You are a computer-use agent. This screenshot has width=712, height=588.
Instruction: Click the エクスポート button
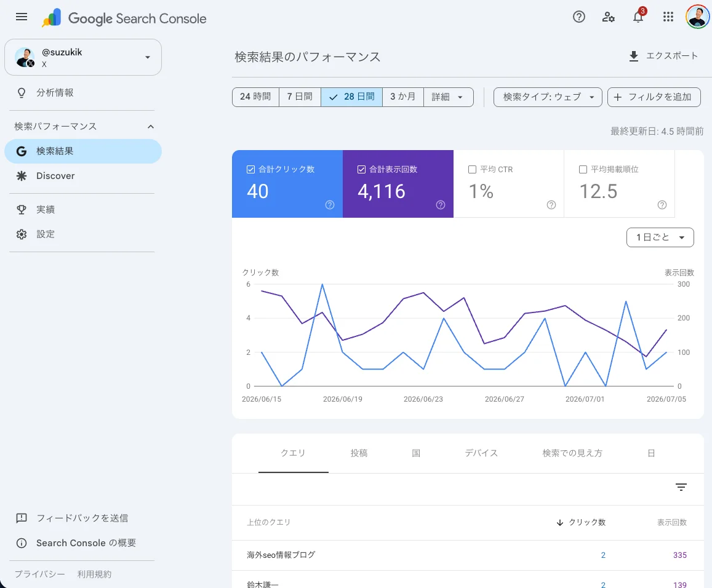click(663, 56)
